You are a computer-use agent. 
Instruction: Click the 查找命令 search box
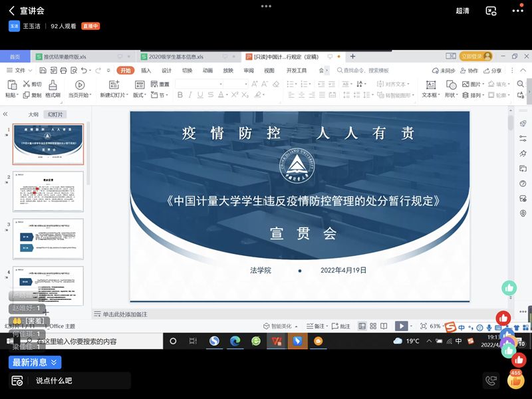[362, 70]
